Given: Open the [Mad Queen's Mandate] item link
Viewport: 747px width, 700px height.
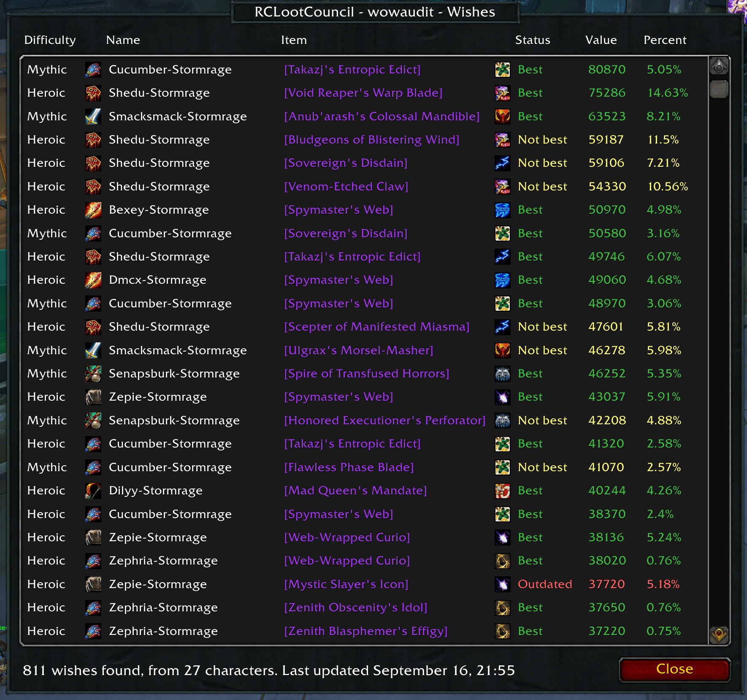Looking at the screenshot, I should (355, 491).
